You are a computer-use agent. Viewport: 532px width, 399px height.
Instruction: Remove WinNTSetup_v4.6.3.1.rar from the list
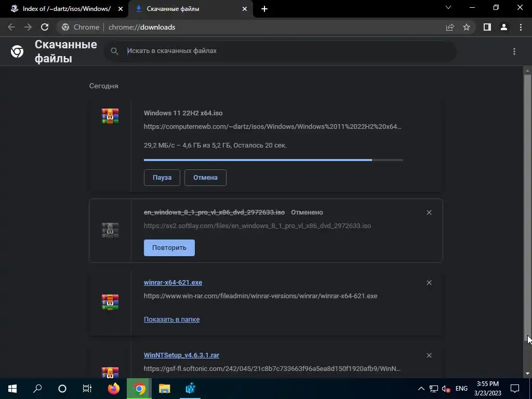pyautogui.click(x=429, y=355)
